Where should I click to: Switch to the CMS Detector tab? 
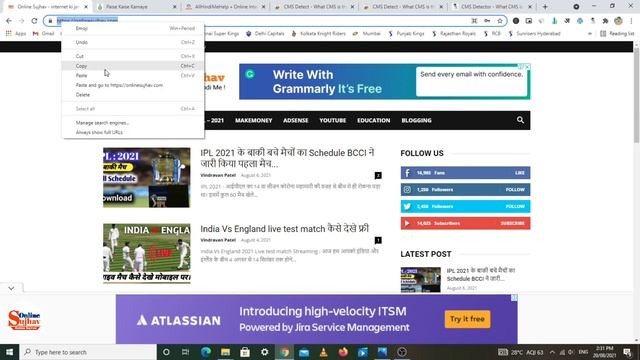coord(491,7)
